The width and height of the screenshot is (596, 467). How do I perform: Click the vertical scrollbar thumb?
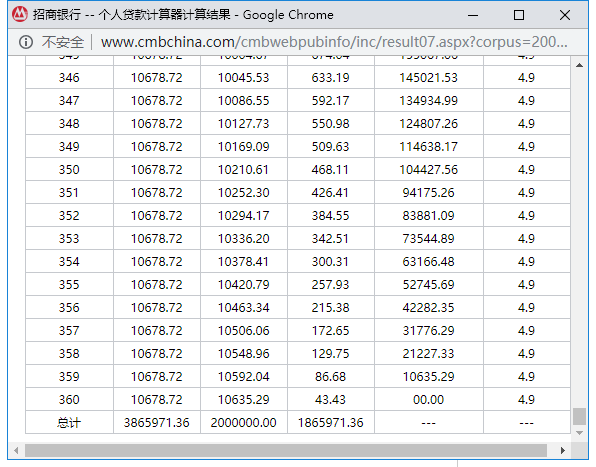579,416
